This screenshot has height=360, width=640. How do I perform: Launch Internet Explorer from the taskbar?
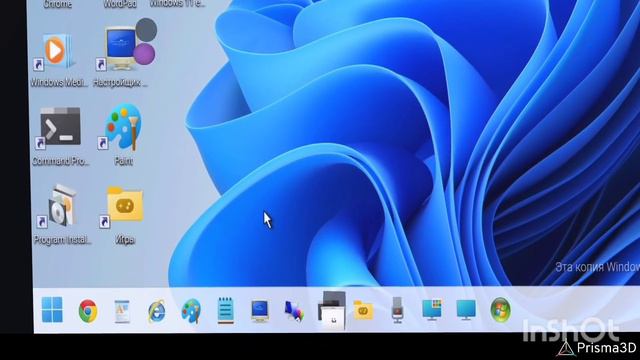click(x=157, y=311)
